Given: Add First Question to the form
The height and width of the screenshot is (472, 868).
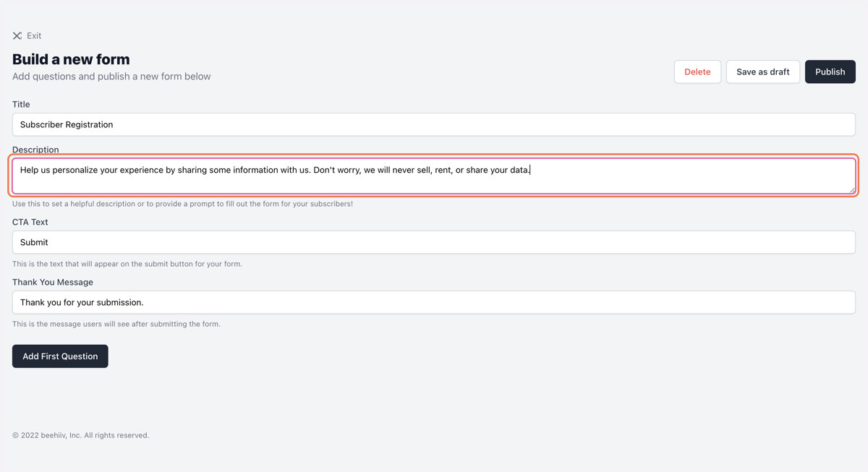Looking at the screenshot, I should [60, 356].
